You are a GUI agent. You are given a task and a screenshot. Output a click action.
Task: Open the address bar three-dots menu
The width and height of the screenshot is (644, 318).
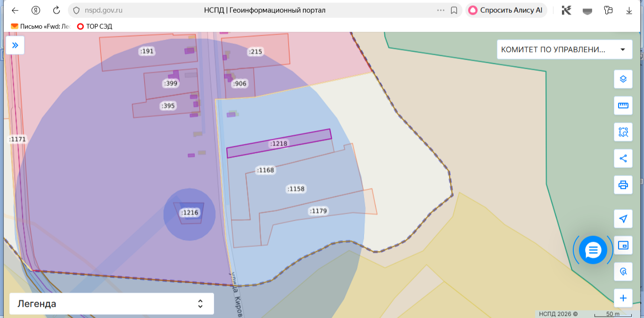(441, 10)
